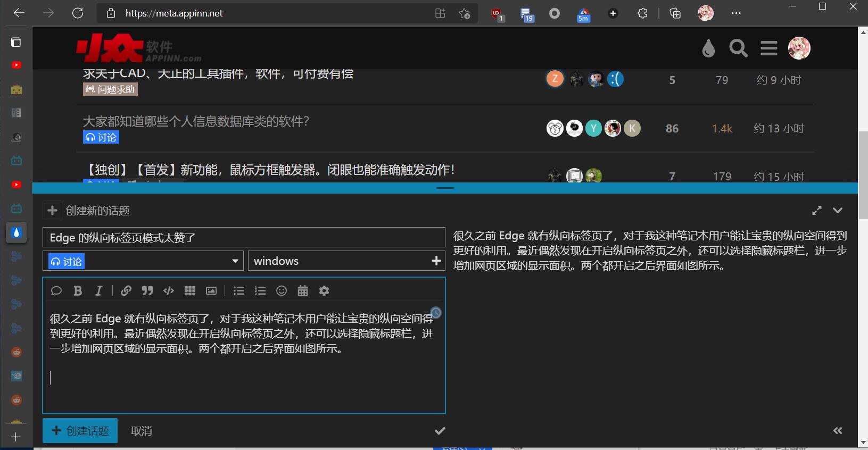Open the emoji picker in the composer
The image size is (868, 450).
point(282,290)
